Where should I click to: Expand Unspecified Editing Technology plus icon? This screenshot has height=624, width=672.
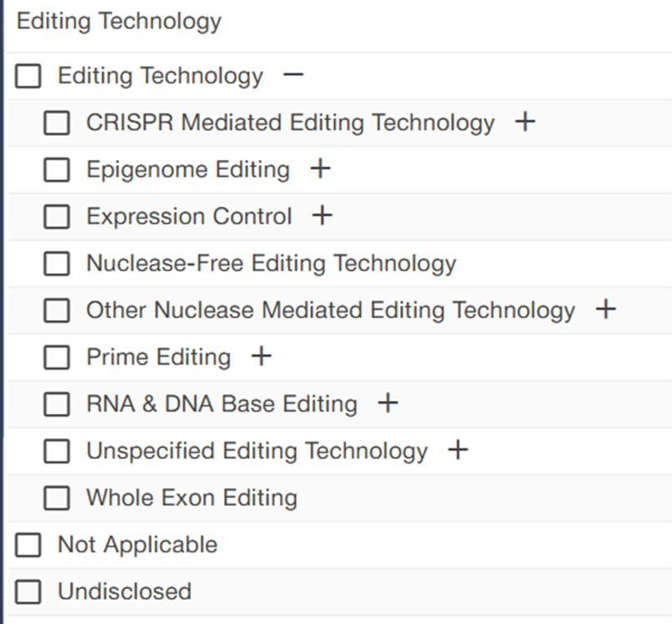[458, 451]
